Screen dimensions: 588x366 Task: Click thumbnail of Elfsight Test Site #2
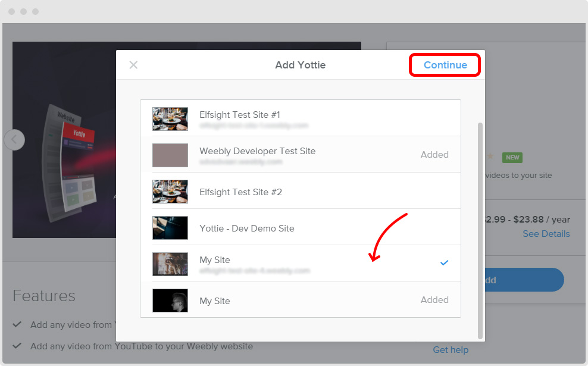(x=170, y=192)
